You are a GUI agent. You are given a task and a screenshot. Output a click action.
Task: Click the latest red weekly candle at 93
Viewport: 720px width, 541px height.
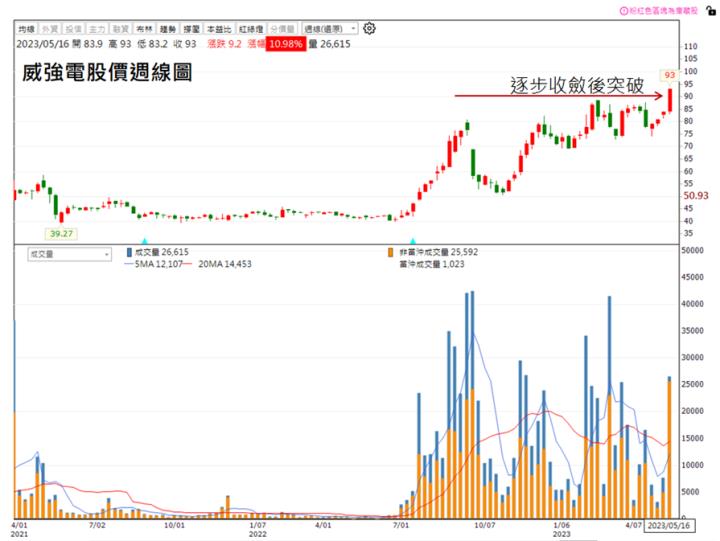click(670, 100)
